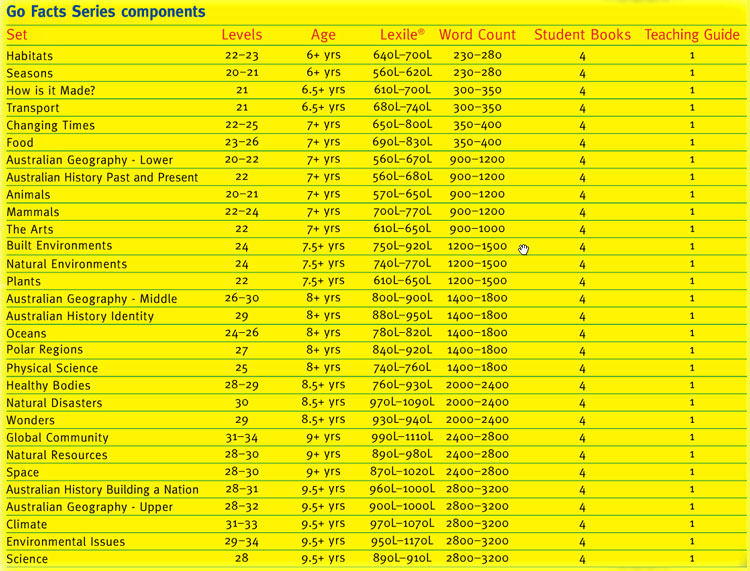Image resolution: width=750 pixels, height=571 pixels.
Task: Select the 'Habitats' set name
Action: [x=30, y=56]
